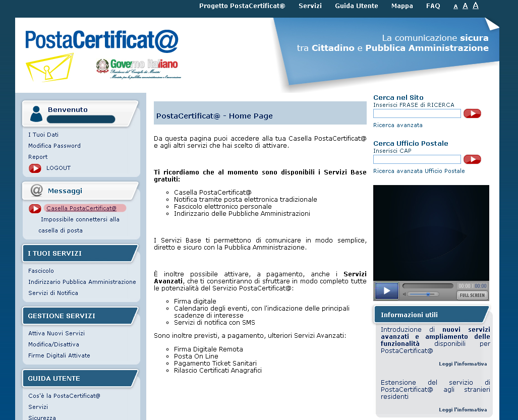
Task: Click the Benvenuto panel heading
Action: pos(68,109)
